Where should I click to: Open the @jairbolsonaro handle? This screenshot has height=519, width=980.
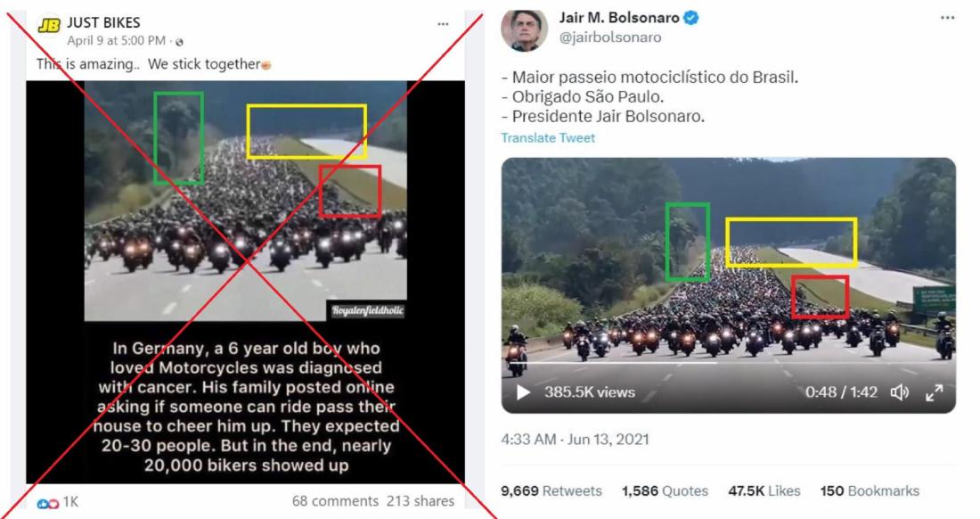pyautogui.click(x=610, y=37)
